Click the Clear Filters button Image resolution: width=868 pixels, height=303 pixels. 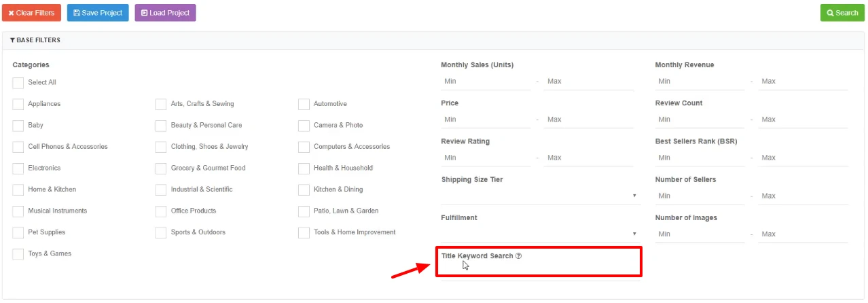(32, 13)
